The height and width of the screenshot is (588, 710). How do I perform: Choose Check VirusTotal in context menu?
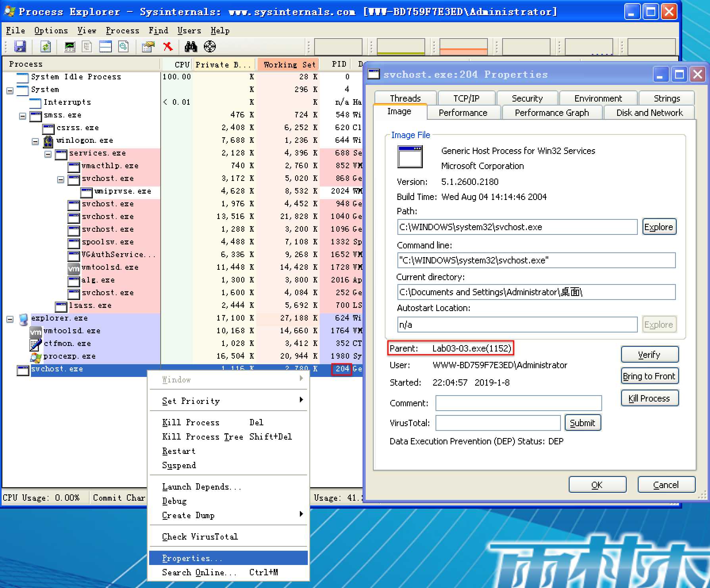coord(228,536)
